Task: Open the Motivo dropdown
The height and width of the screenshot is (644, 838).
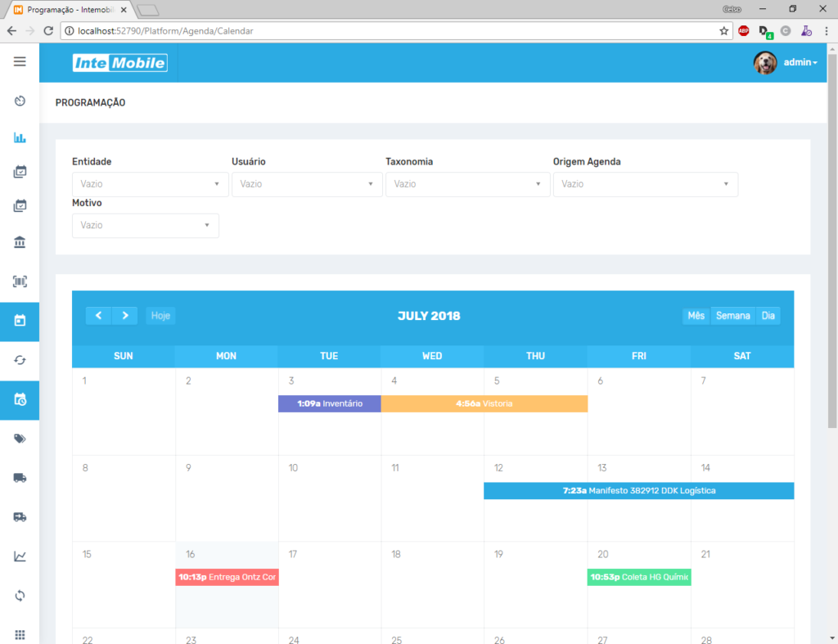Action: (x=146, y=226)
